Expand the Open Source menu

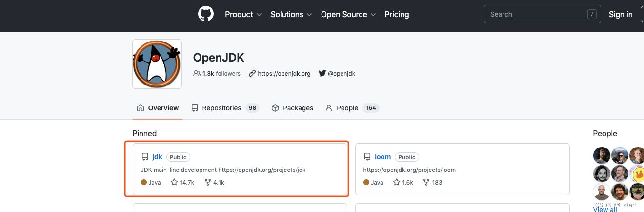[x=348, y=15]
